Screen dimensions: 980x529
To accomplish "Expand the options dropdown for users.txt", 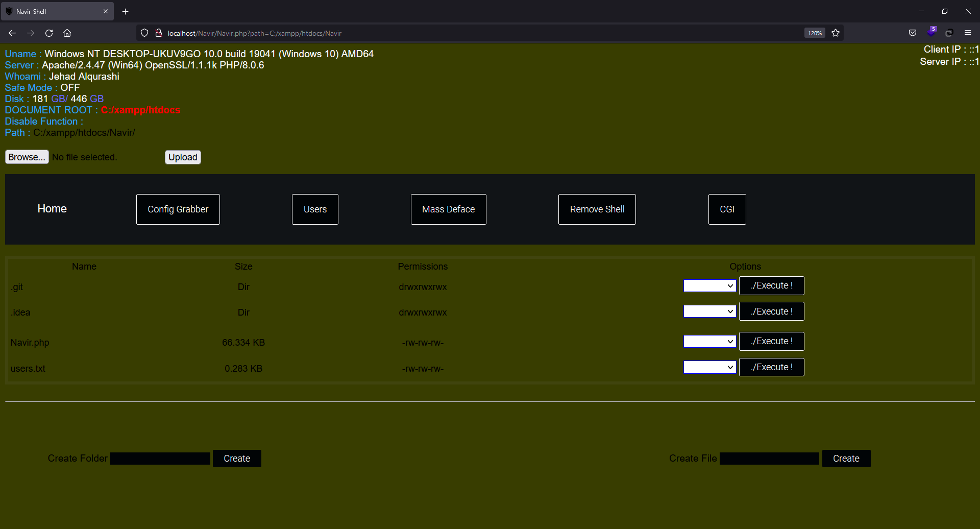I will (710, 367).
